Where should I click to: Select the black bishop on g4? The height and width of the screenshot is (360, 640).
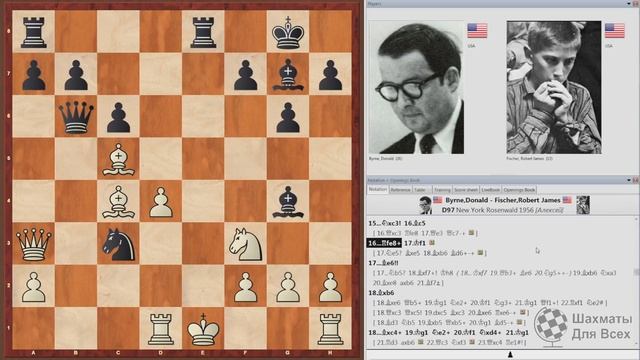click(288, 202)
